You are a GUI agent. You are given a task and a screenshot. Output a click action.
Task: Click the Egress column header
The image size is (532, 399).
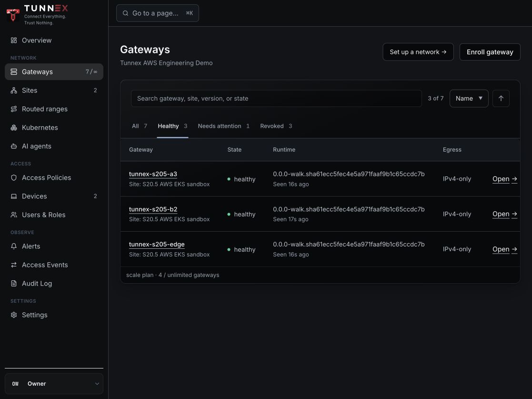(452, 150)
